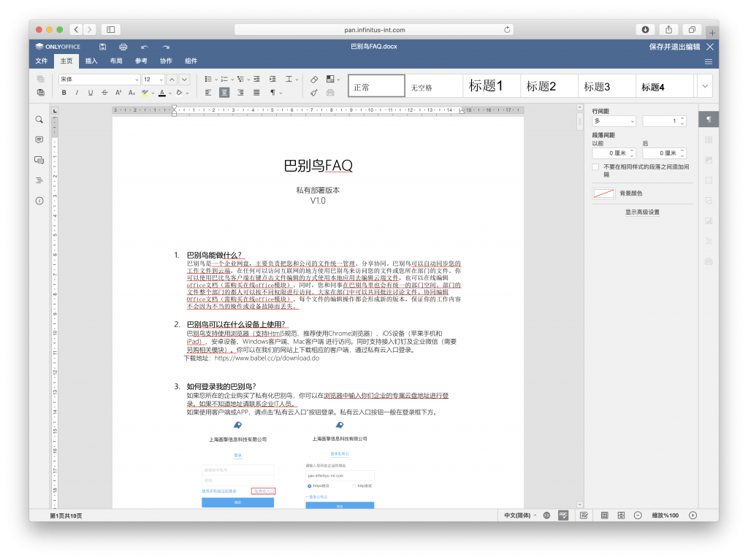Switch to the 组件 tab
748x560 pixels.
[191, 61]
